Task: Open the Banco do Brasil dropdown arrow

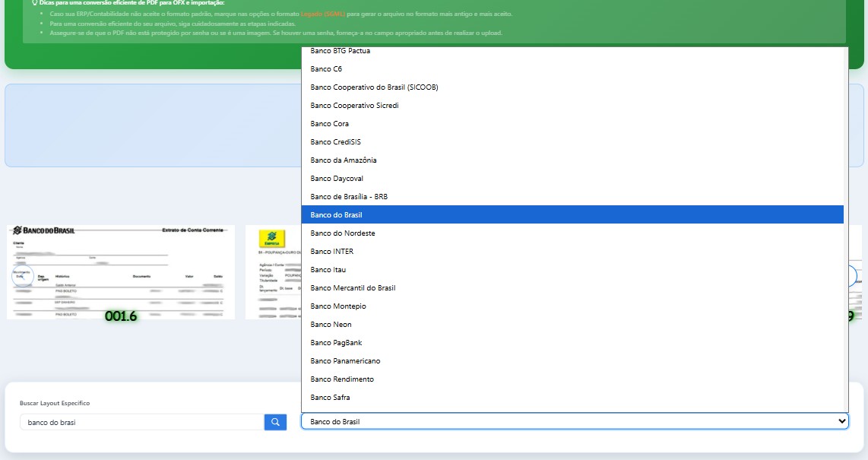Action: pos(841,421)
